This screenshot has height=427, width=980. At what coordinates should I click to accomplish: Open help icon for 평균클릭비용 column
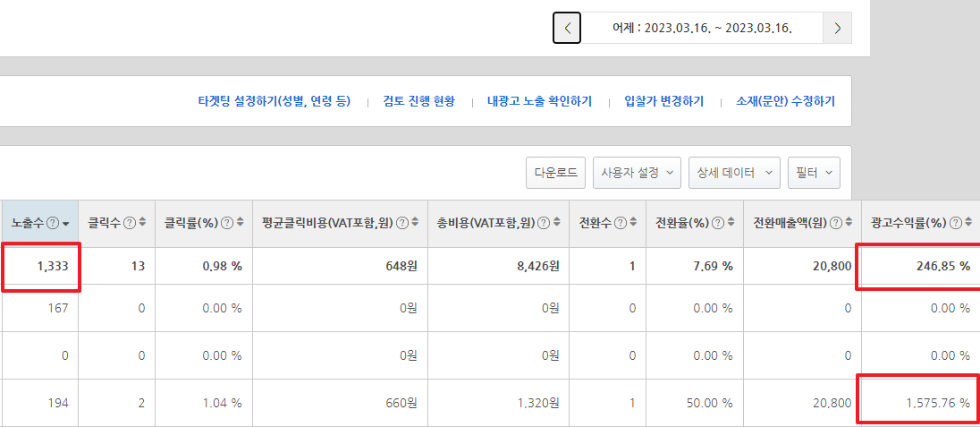[402, 222]
